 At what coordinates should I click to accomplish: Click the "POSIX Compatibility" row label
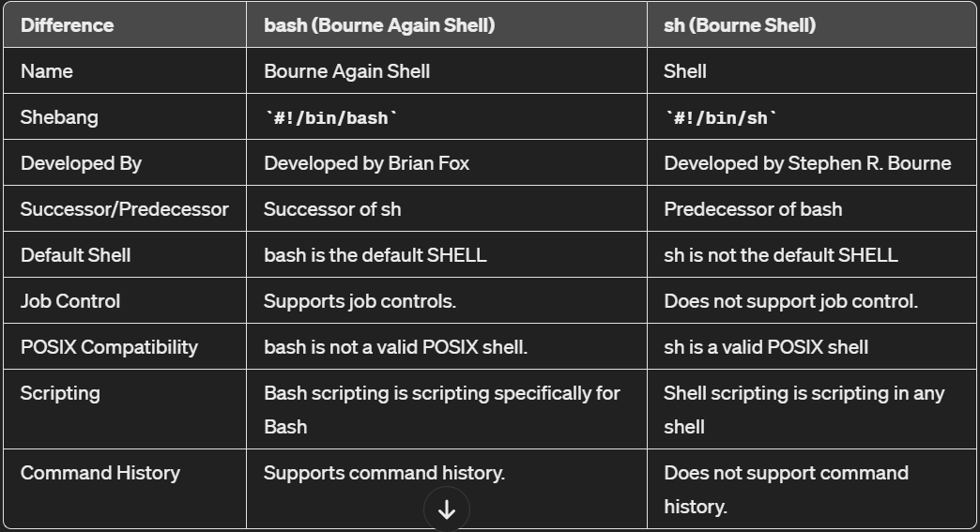tap(109, 347)
